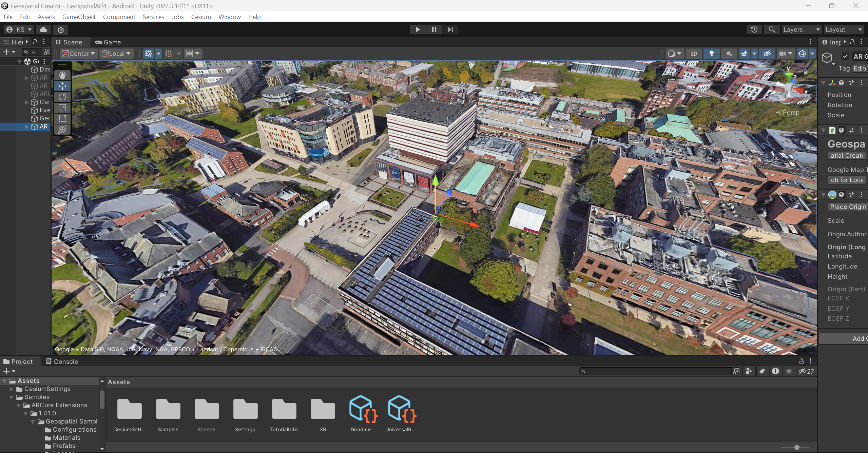Click the Place Origin button
The image size is (868, 453).
pos(847,206)
